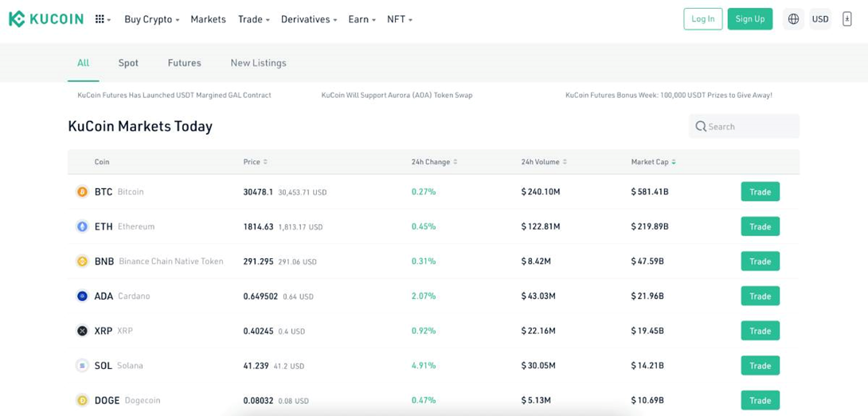
Task: Open the USD currency selector
Action: pos(820,19)
